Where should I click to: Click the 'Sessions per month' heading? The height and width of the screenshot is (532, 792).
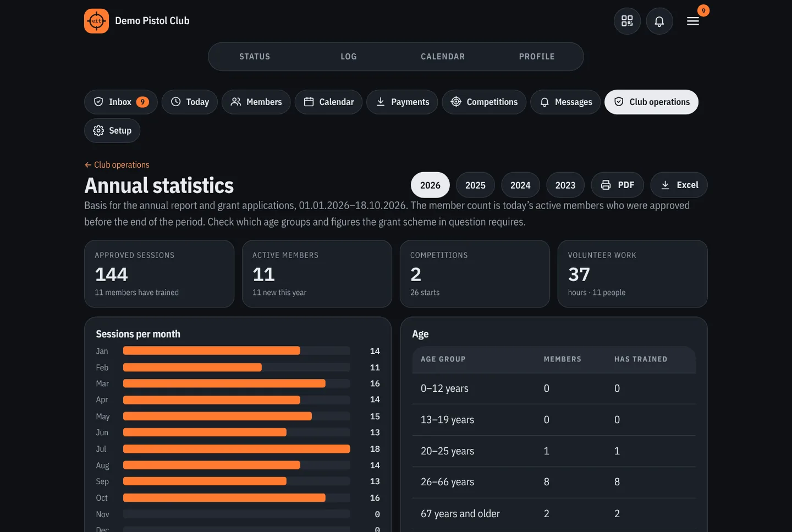click(138, 334)
